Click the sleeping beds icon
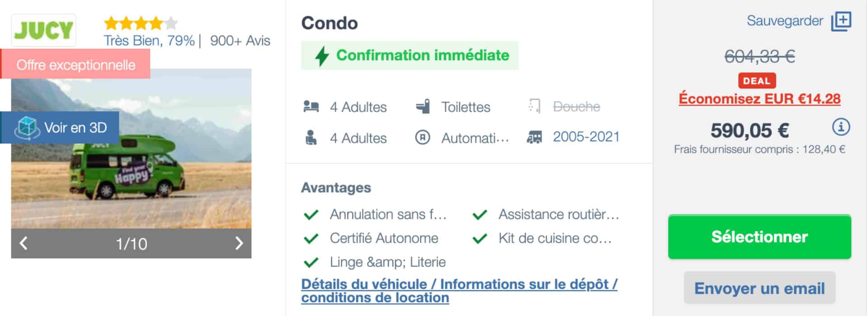This screenshot has height=316, width=868. pos(311,107)
